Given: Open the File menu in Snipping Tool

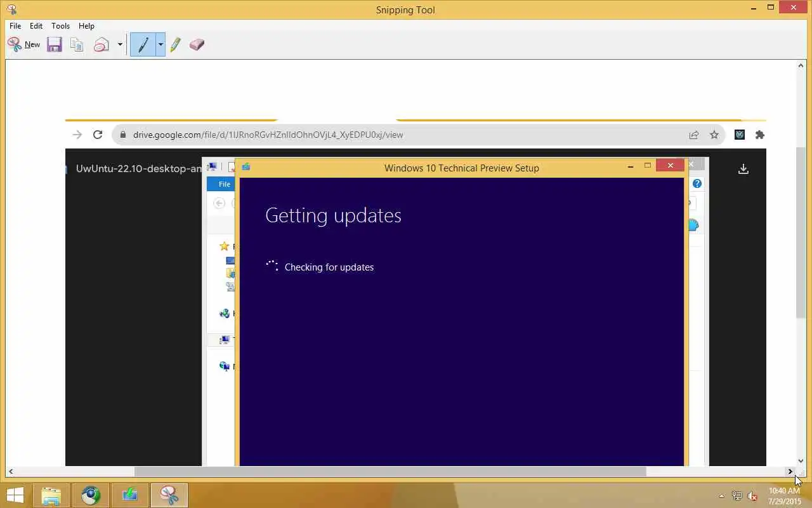Looking at the screenshot, I should 15,26.
